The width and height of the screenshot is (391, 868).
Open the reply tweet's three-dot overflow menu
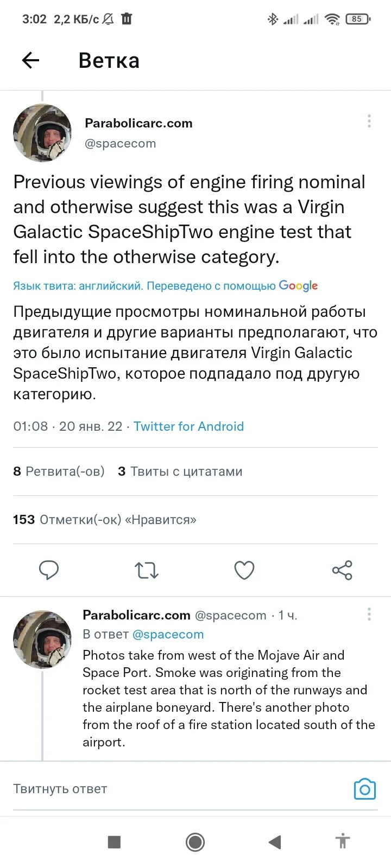click(369, 614)
